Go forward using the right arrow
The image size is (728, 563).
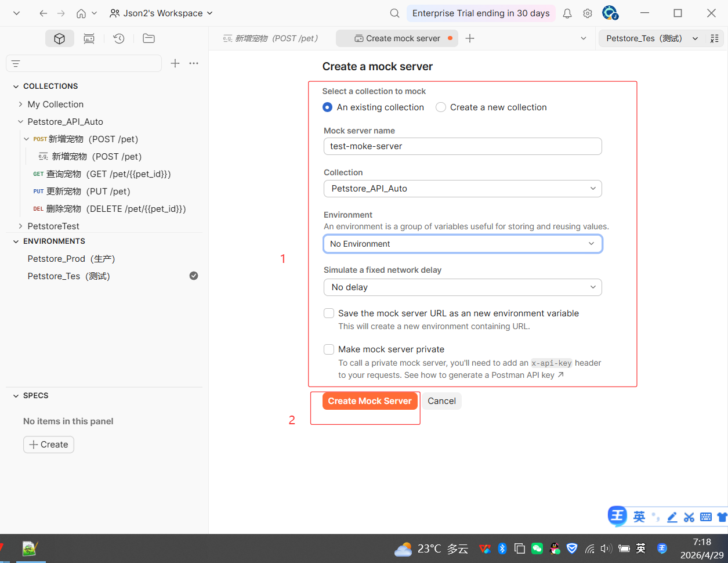[61, 13]
